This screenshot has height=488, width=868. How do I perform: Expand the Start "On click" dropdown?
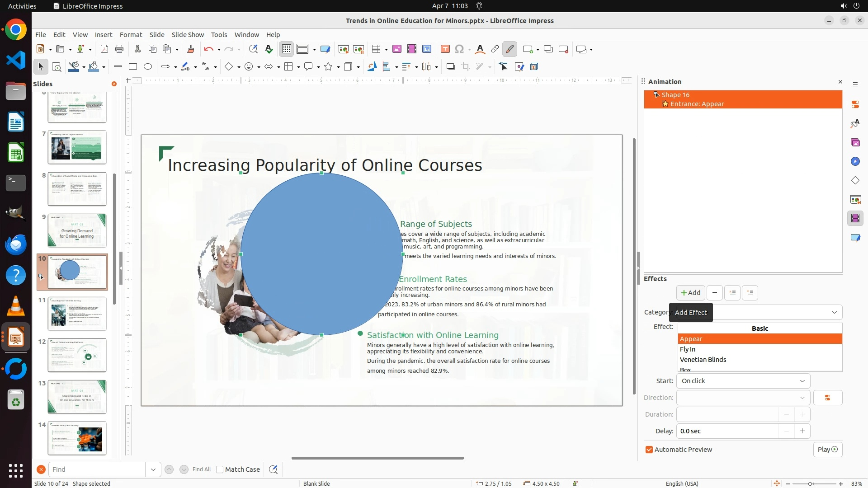point(802,381)
